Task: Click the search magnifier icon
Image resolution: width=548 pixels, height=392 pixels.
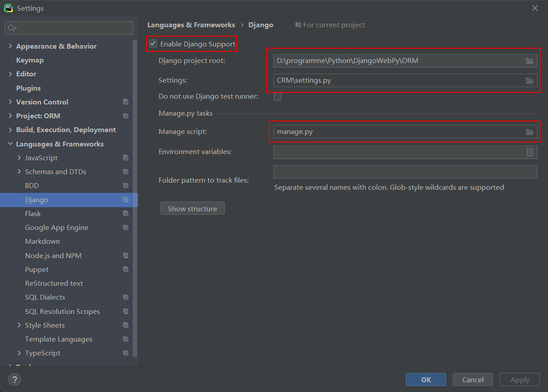Action: (x=12, y=28)
